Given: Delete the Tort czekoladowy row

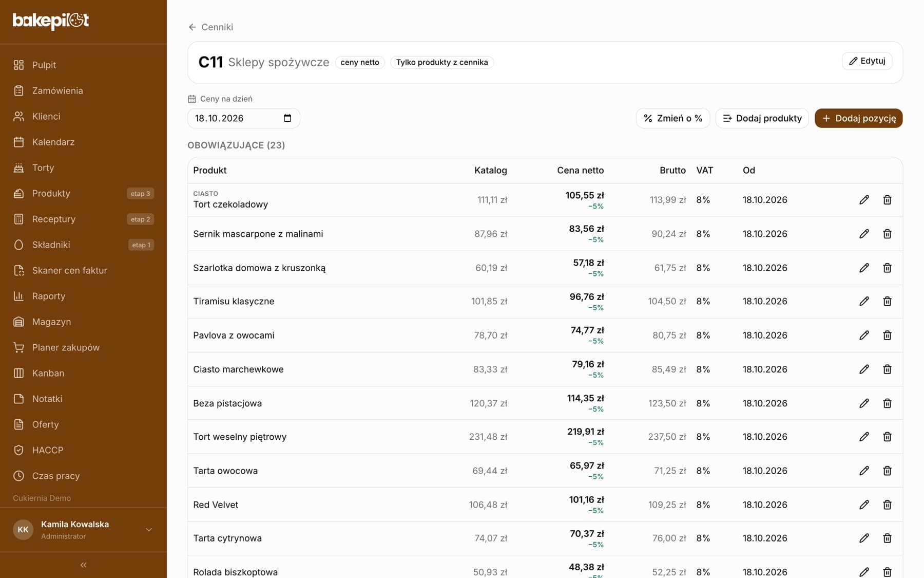Looking at the screenshot, I should coord(887,200).
